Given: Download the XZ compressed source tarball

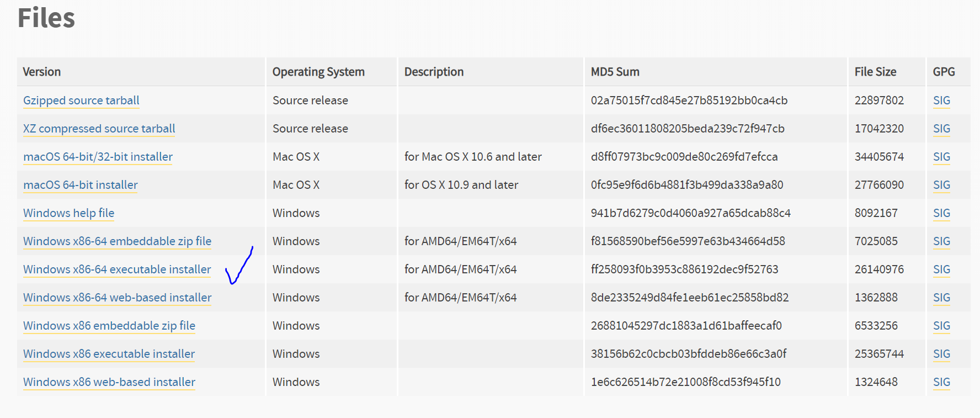Looking at the screenshot, I should (99, 129).
